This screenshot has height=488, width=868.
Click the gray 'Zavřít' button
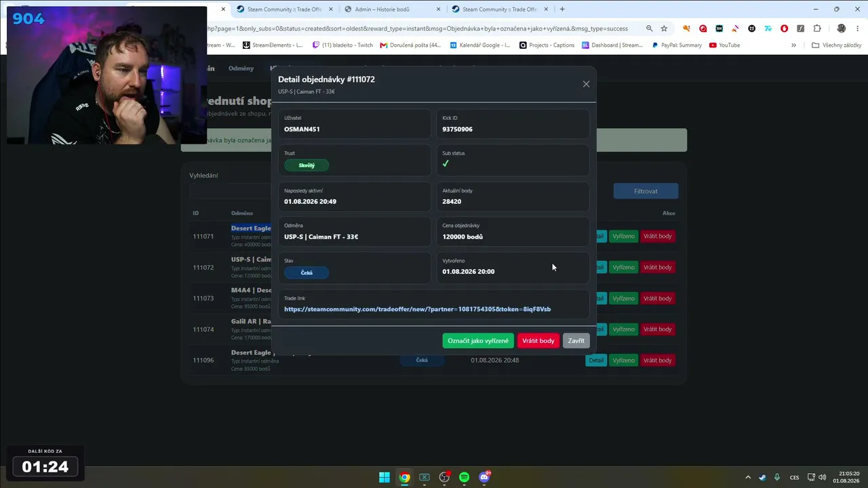576,341
